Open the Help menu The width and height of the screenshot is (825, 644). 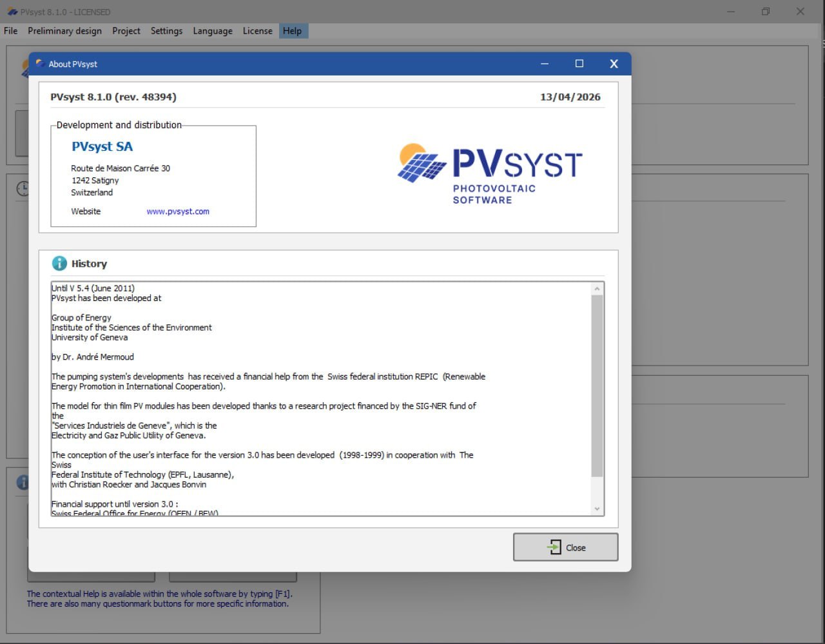tap(292, 31)
